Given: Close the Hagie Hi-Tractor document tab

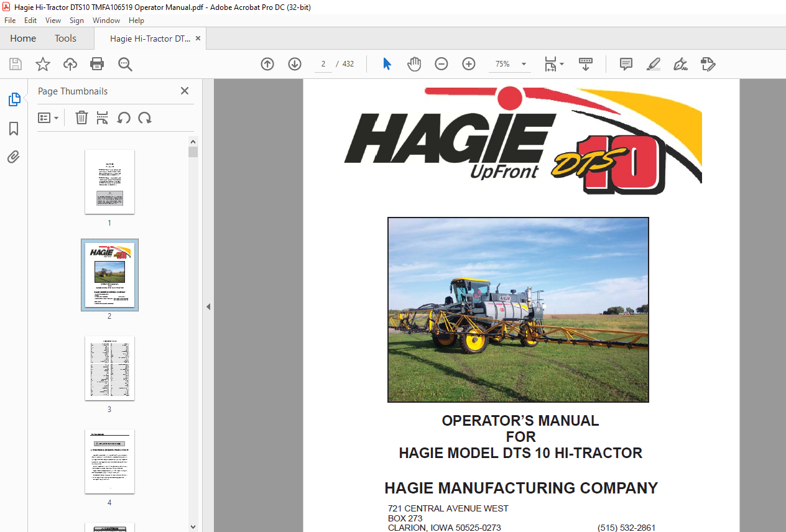Looking at the screenshot, I should coord(198,39).
